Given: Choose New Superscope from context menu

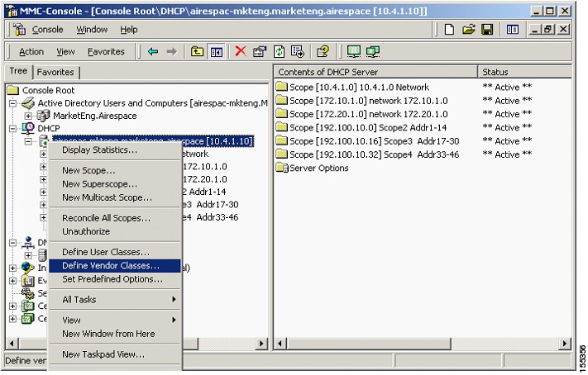Looking at the screenshot, I should coord(115,184).
